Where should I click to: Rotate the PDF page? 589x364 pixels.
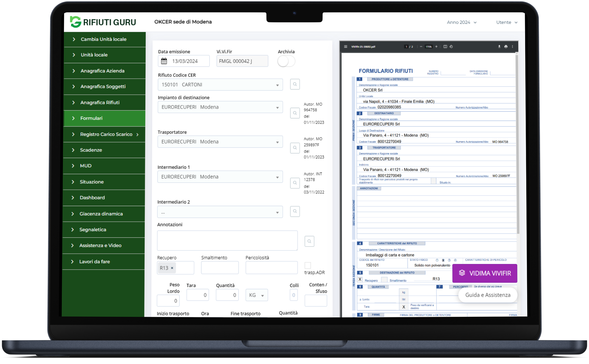(451, 47)
